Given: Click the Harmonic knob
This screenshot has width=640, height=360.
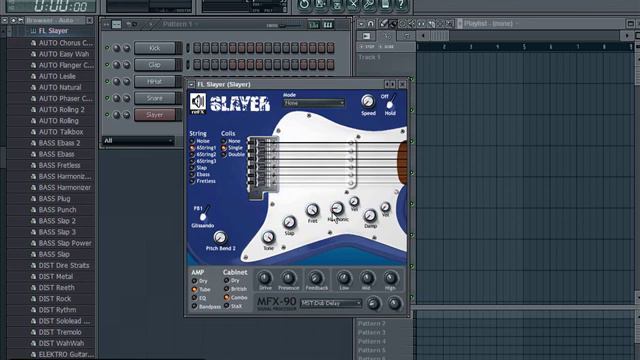Looking at the screenshot, I should tap(337, 209).
